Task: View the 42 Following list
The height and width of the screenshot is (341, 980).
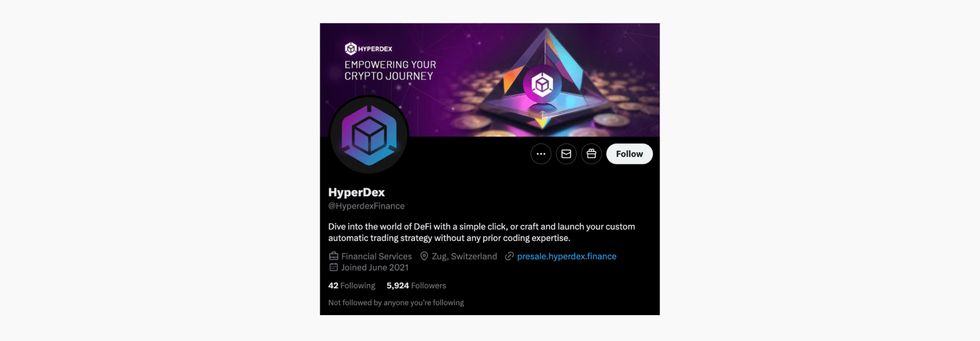Action: (x=352, y=285)
